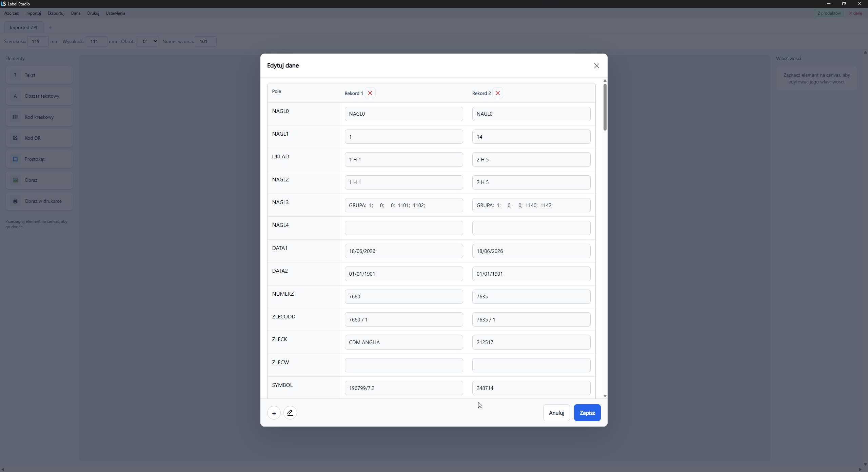Select the Tekst element icon
868x472 pixels.
(x=15, y=75)
